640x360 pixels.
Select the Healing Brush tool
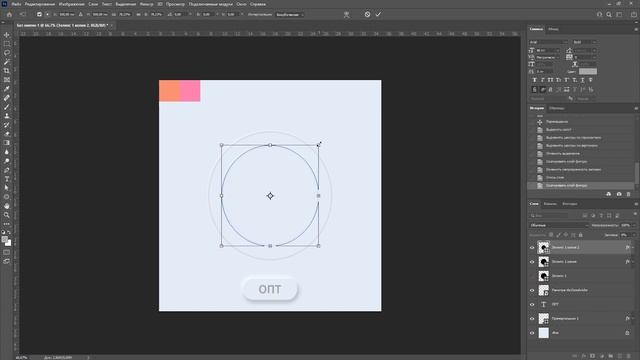(x=7, y=98)
